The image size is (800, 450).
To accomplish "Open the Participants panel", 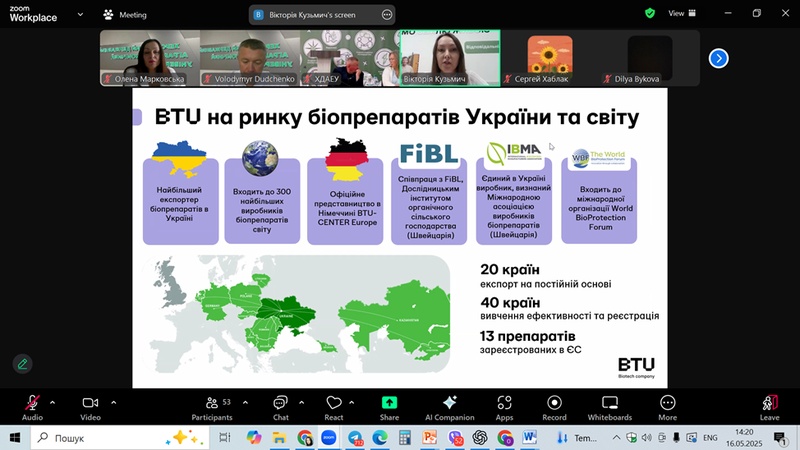I will tap(212, 406).
